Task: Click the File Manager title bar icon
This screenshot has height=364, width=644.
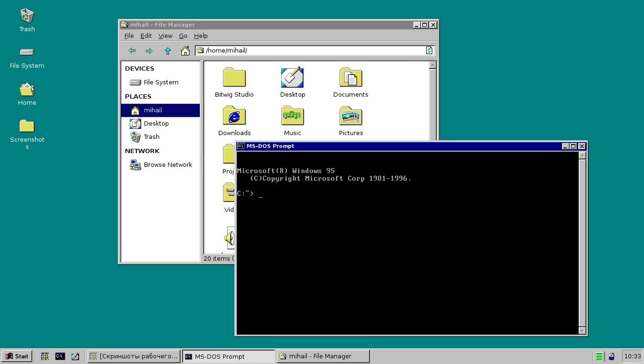Action: (x=125, y=24)
